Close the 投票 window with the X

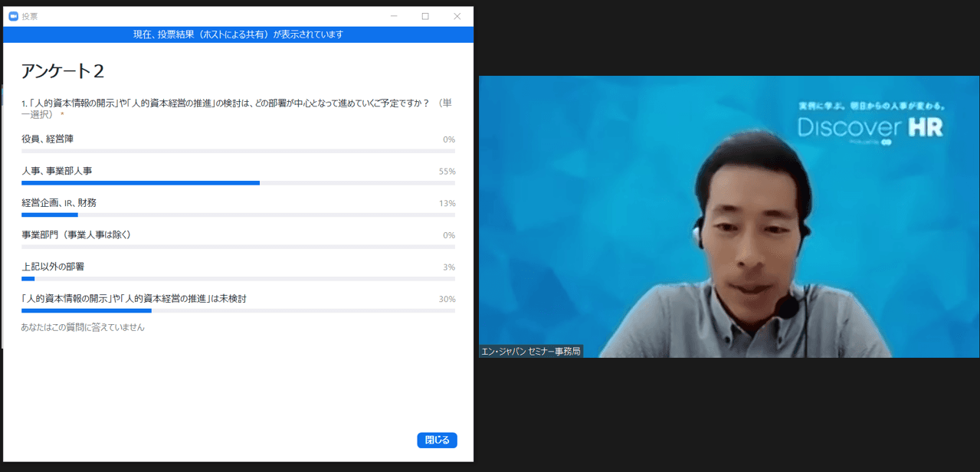457,16
